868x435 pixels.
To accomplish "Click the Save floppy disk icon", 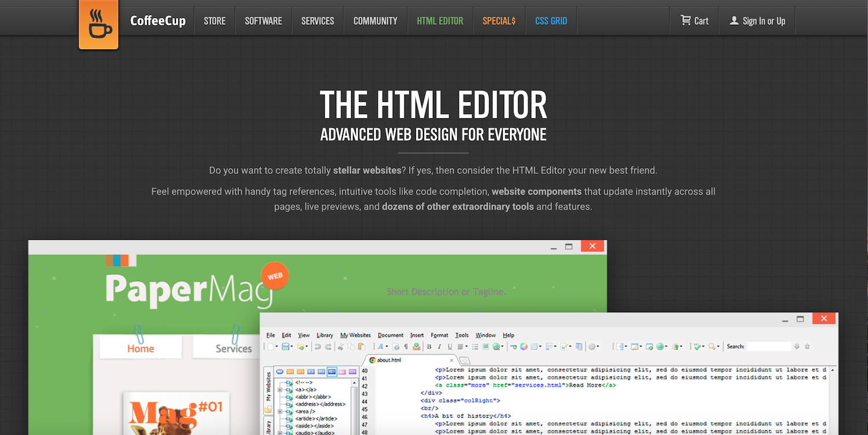I will click(x=285, y=346).
